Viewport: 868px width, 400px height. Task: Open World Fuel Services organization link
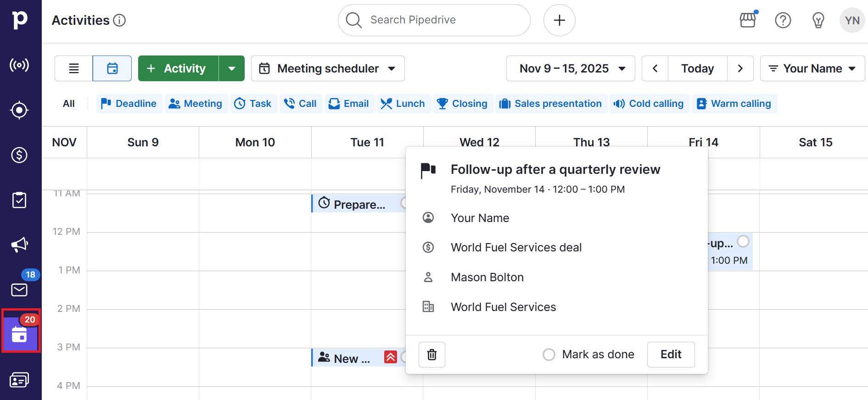(504, 307)
